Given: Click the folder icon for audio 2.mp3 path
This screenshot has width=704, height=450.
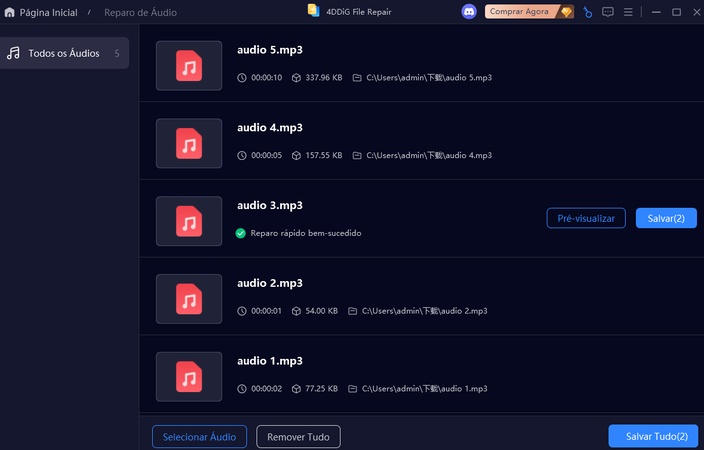Looking at the screenshot, I should coord(352,311).
